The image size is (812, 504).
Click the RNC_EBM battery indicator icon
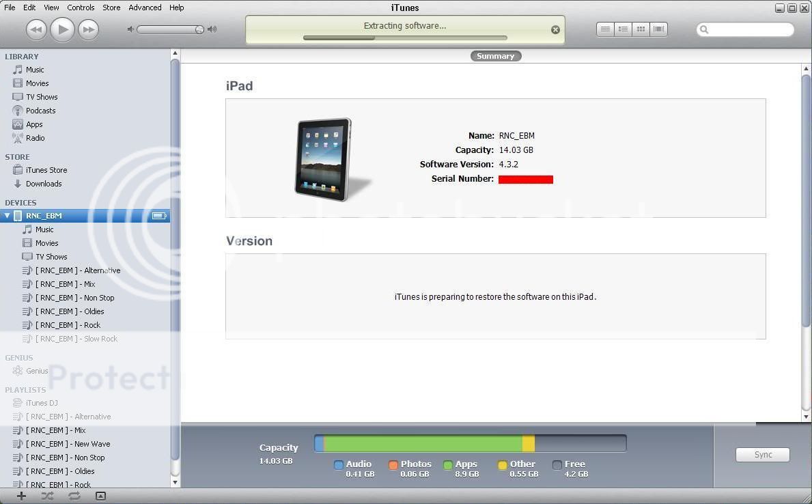point(159,216)
